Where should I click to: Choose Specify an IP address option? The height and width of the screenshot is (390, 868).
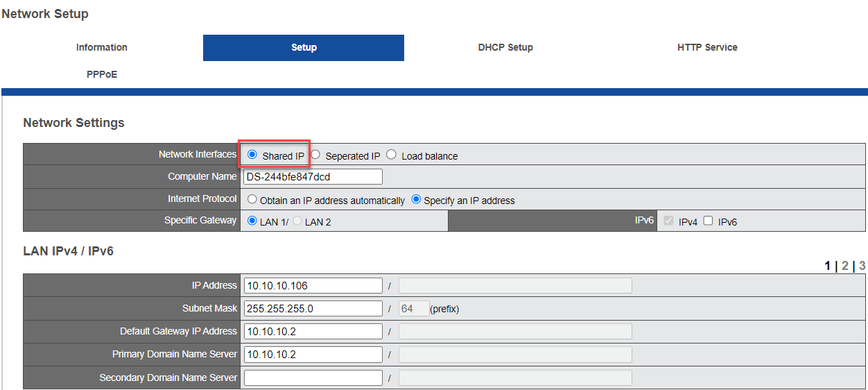point(416,199)
